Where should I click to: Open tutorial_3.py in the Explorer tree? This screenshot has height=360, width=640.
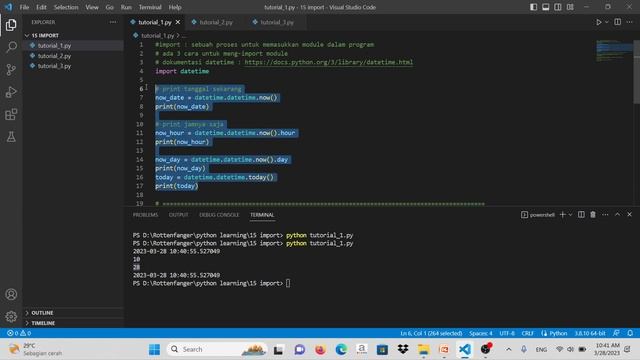pos(73,66)
